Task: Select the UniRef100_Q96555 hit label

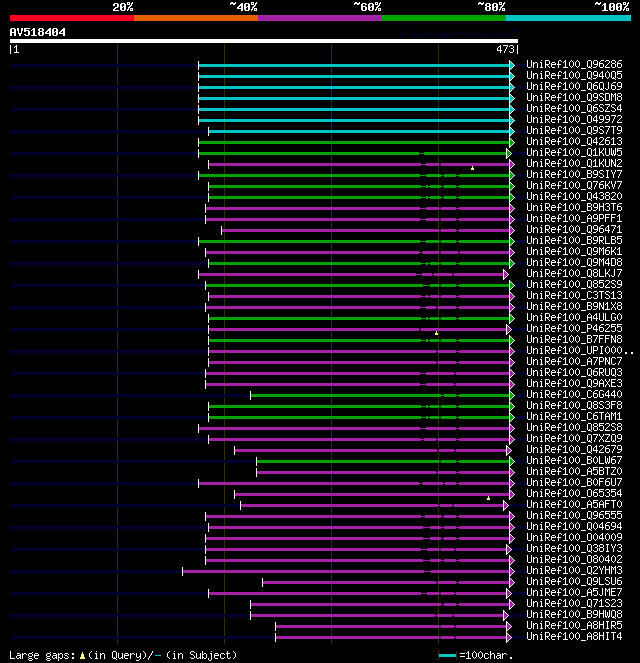Action: coord(574,515)
